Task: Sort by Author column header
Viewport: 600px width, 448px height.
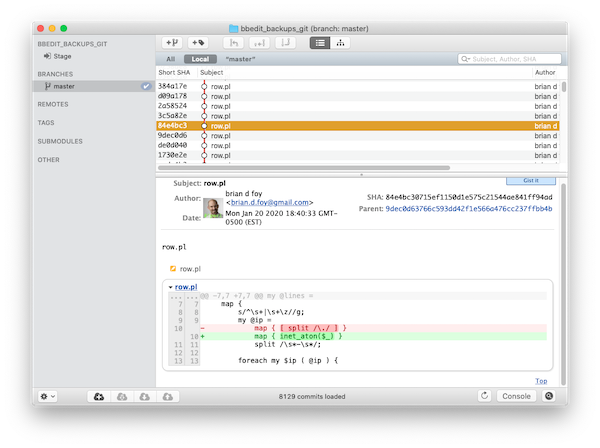Action: coord(545,72)
